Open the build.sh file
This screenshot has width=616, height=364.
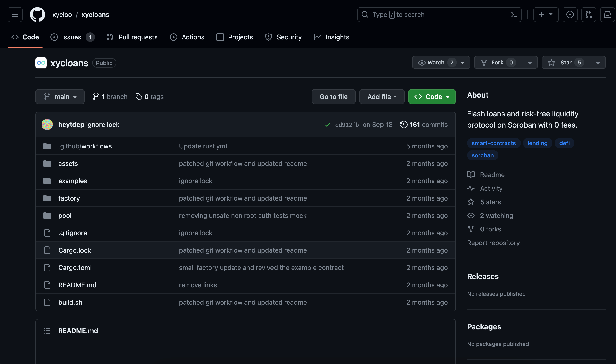[x=70, y=302]
